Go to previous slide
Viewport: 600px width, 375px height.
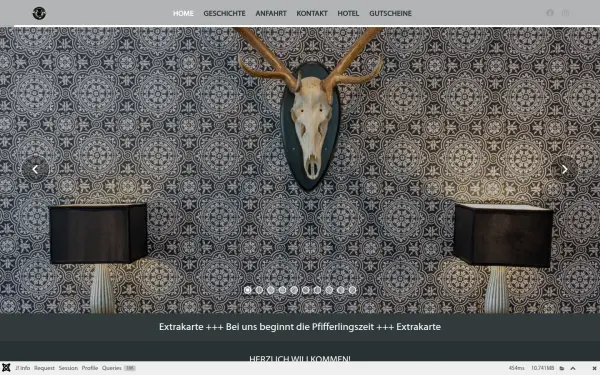[x=35, y=169]
